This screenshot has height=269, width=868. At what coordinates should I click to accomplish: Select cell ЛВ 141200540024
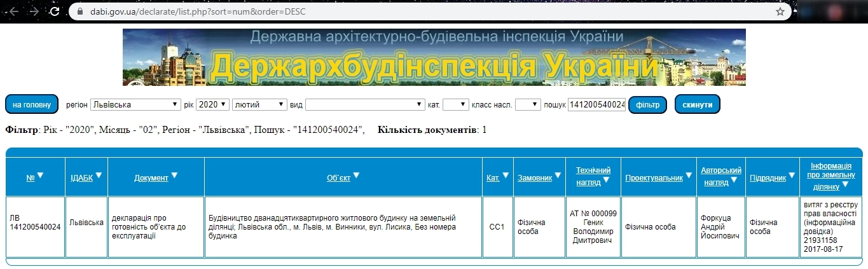(x=36, y=227)
